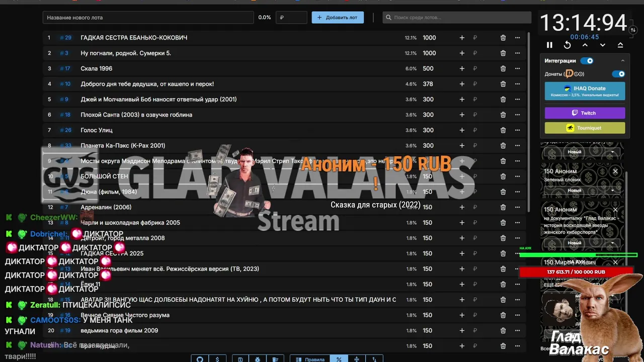Delete the Ну погнали, родной lot
The image size is (644, 362).
[x=503, y=53]
